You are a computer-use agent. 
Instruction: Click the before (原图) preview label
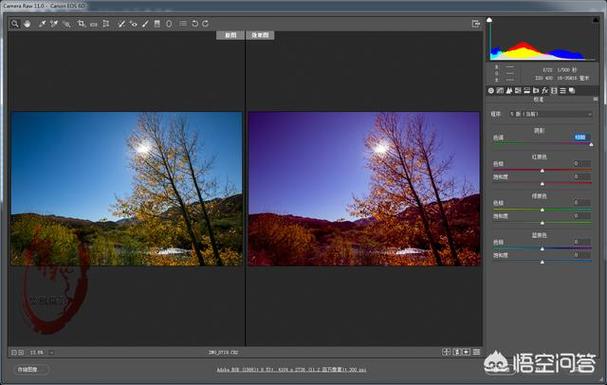click(230, 35)
